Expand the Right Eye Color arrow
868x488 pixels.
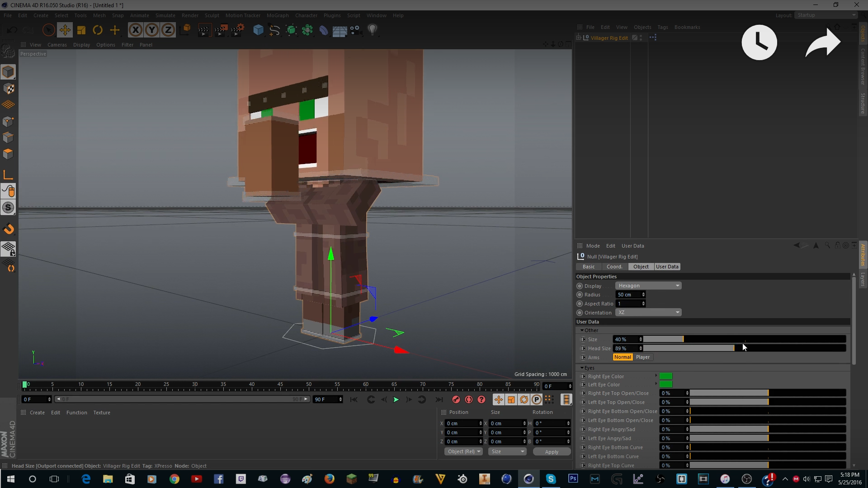click(656, 376)
